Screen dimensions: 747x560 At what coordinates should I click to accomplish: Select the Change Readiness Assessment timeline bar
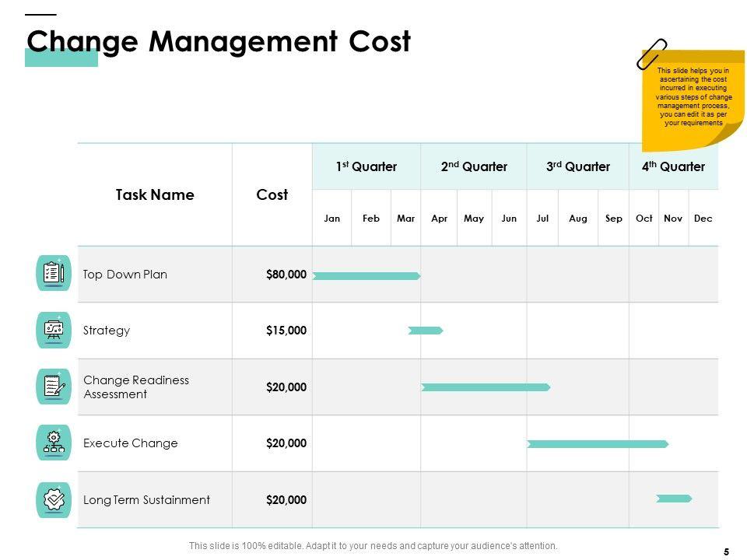(x=486, y=387)
